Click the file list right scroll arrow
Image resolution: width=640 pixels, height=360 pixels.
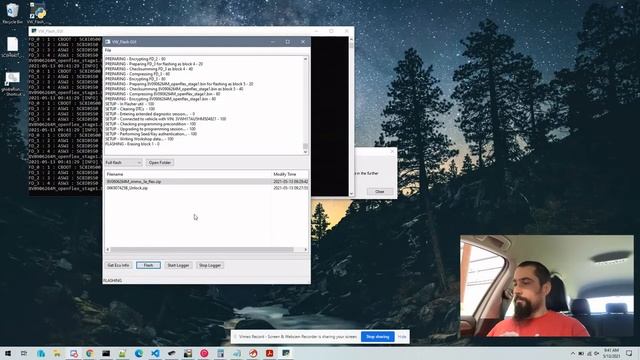(306, 249)
